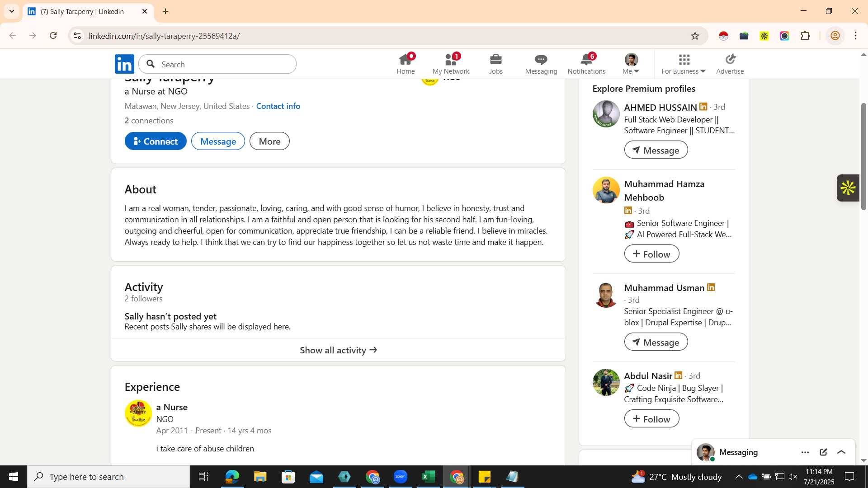Follow Muhammad Hamza Mehboob
Screen dimensions: 868x488
pyautogui.click(x=651, y=254)
